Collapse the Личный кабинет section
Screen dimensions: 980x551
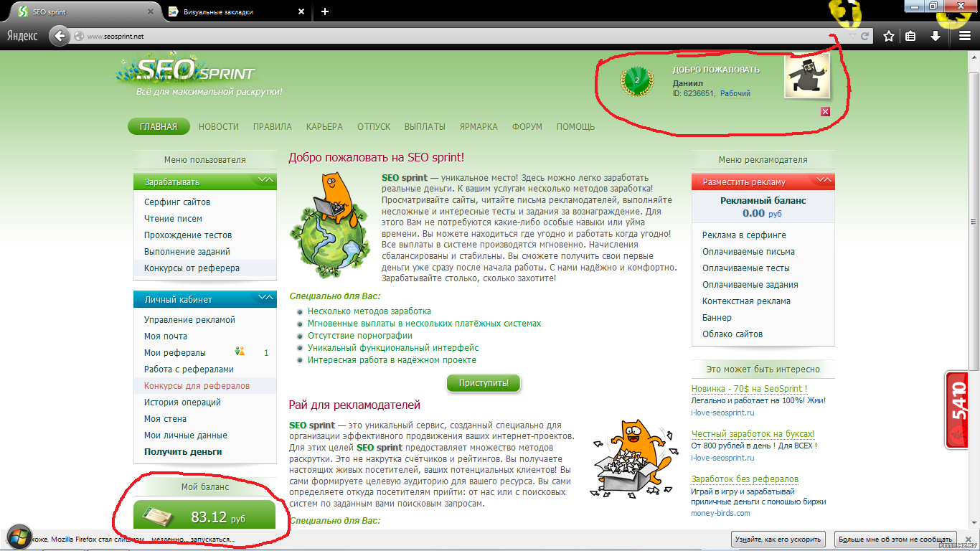[x=265, y=298]
